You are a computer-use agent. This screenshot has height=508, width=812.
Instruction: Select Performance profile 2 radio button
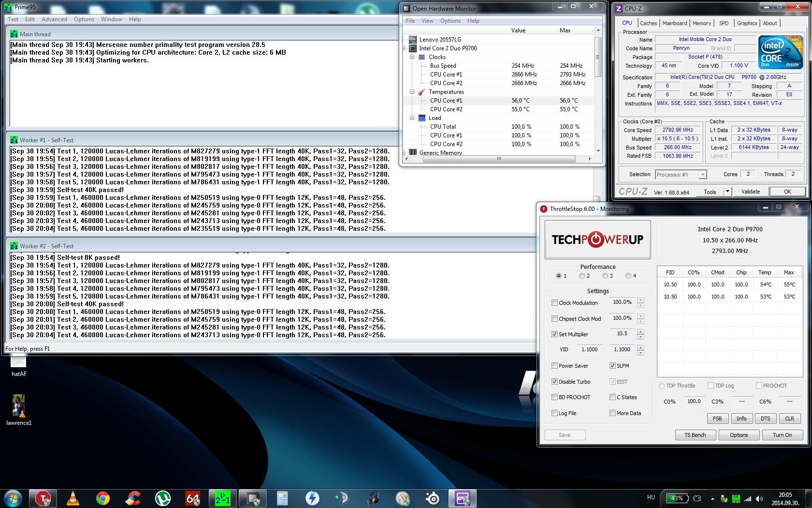coord(581,276)
